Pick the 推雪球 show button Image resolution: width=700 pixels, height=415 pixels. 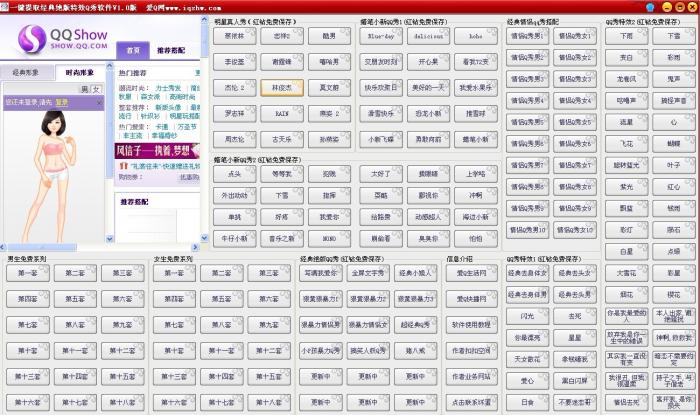click(x=475, y=114)
